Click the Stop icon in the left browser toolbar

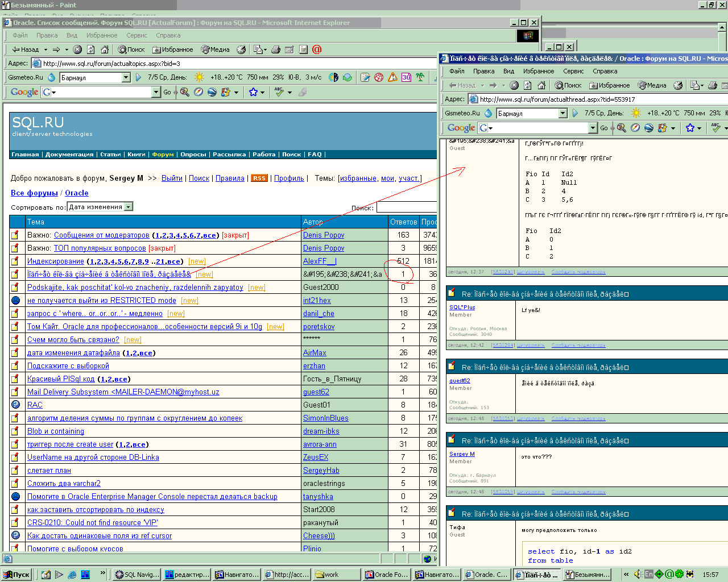click(77, 49)
